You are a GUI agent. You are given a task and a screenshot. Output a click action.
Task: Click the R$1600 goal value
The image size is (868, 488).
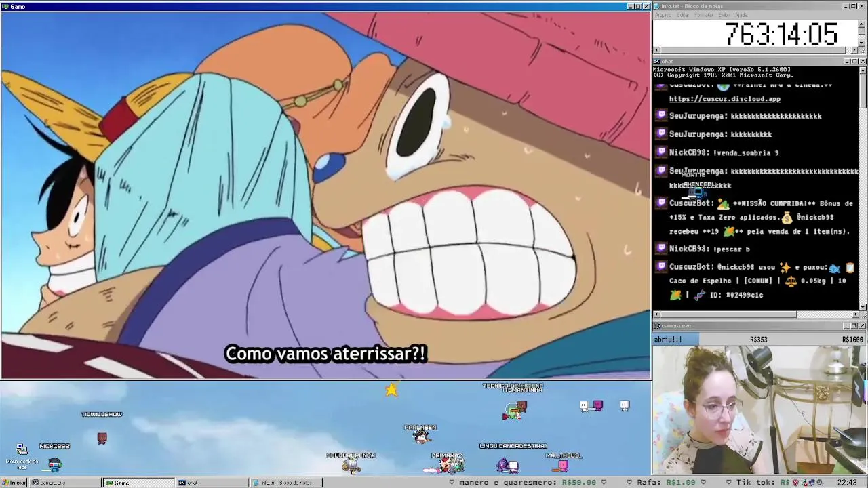click(852, 340)
